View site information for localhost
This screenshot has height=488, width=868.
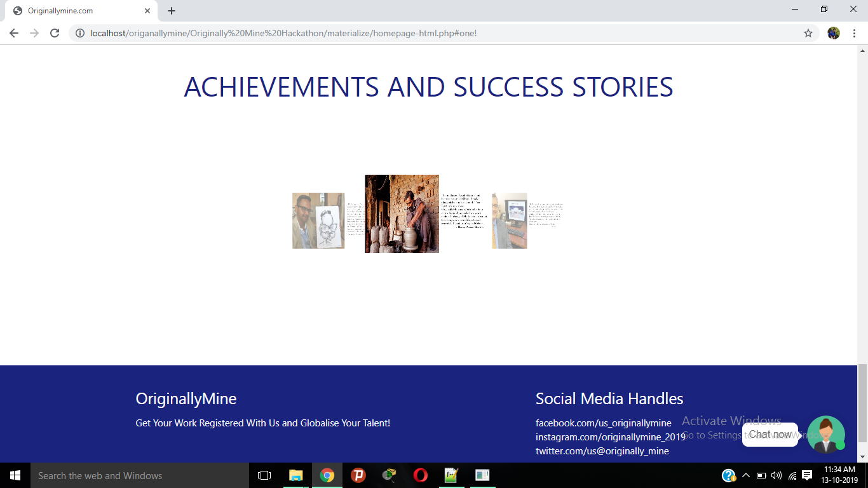click(x=80, y=33)
